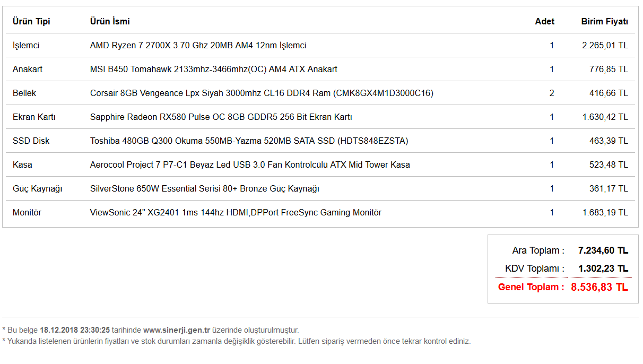
Task: Click the tax value 1.302,23 TL
Action: (x=603, y=268)
